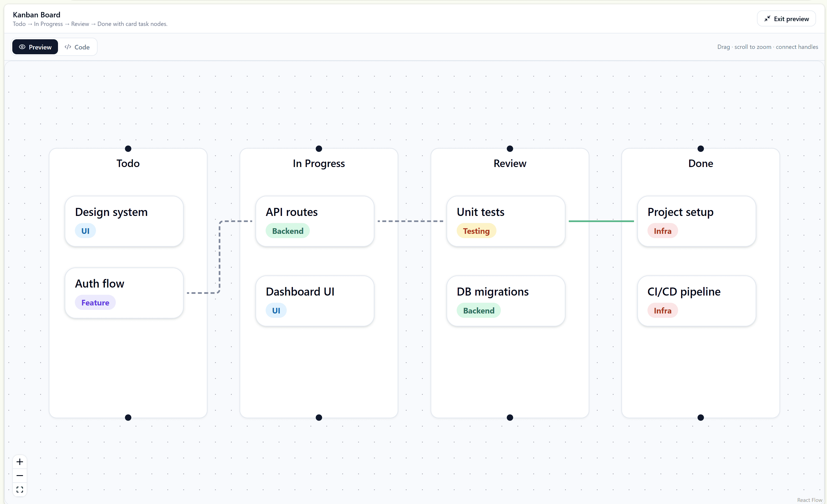Click the Infra tag on Project setup
The height and width of the screenshot is (504, 827).
pos(663,231)
